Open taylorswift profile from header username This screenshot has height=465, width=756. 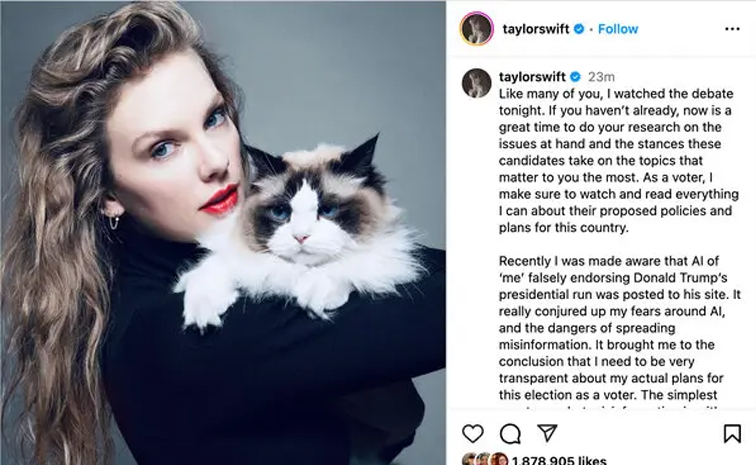tap(536, 29)
